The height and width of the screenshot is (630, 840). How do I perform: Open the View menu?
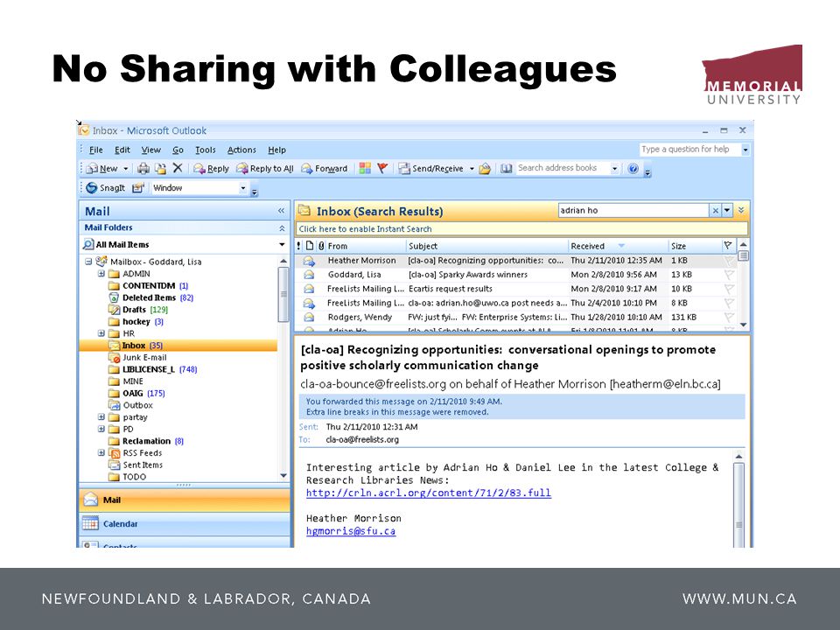pos(151,150)
